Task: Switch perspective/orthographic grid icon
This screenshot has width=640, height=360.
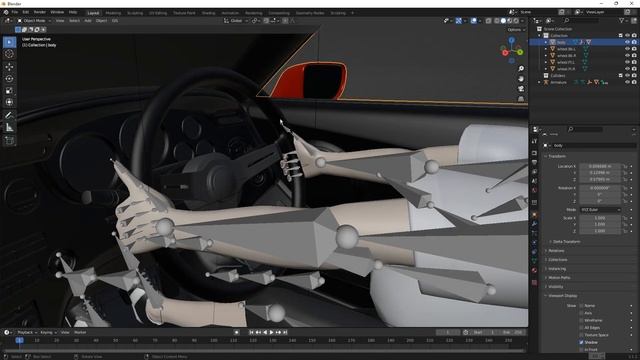Action: [x=521, y=99]
